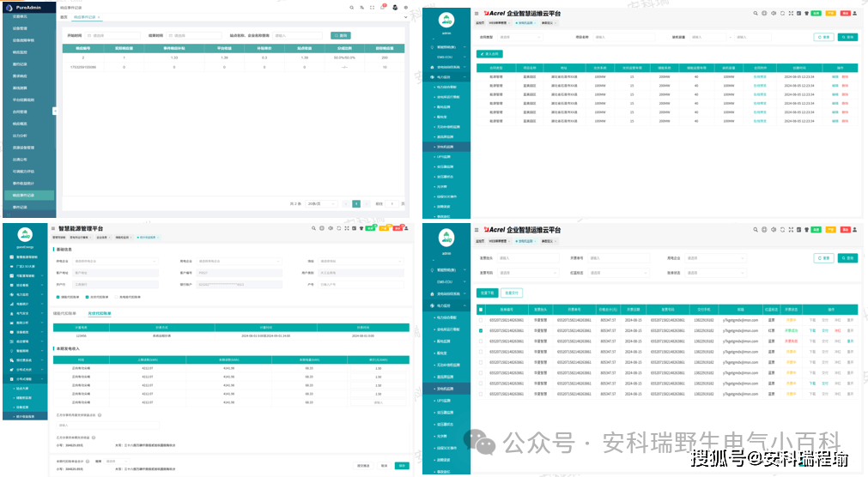Toggle fullscreen icon in PureAdmin header
This screenshot has height=477, width=868.
[372, 8]
